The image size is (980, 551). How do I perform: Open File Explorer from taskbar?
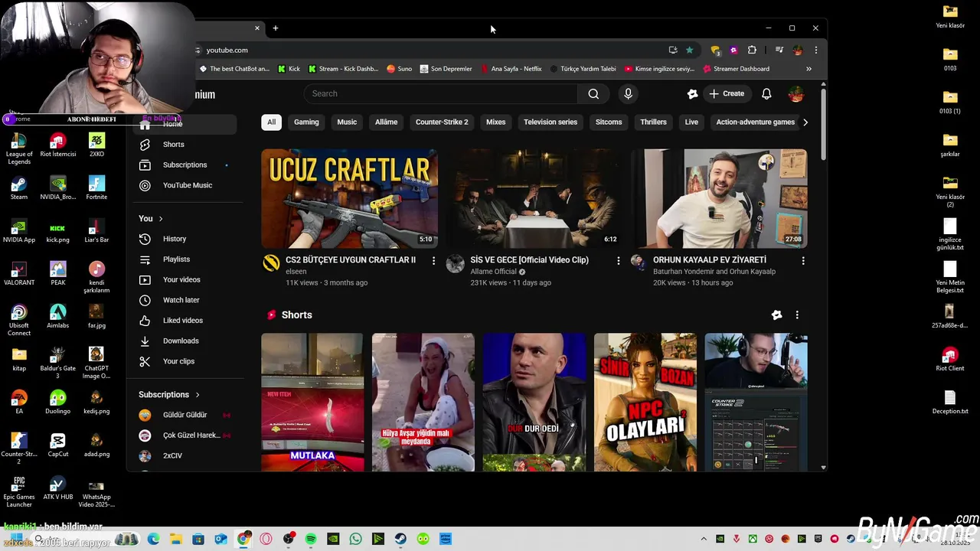(x=175, y=539)
